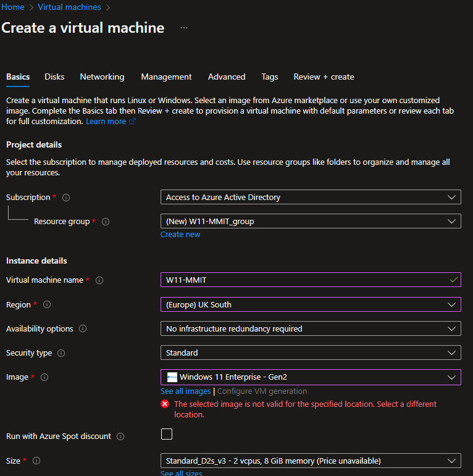Click the Learn more link
This screenshot has height=476, width=473.
[106, 122]
